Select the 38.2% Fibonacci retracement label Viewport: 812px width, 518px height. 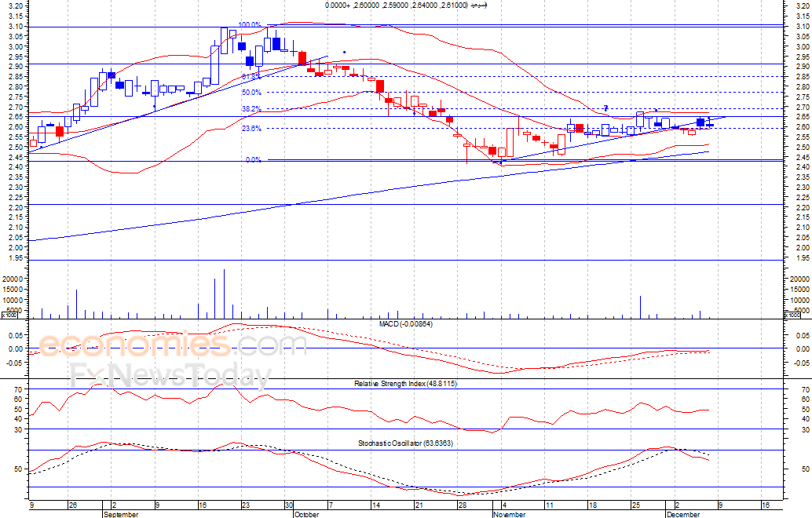[x=251, y=109]
